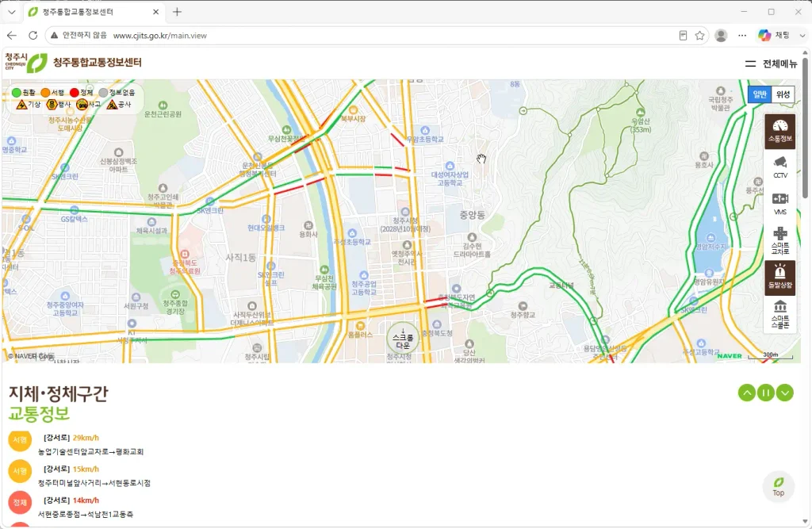Jump to page top with Top button
This screenshot has height=529, width=812.
point(779,486)
